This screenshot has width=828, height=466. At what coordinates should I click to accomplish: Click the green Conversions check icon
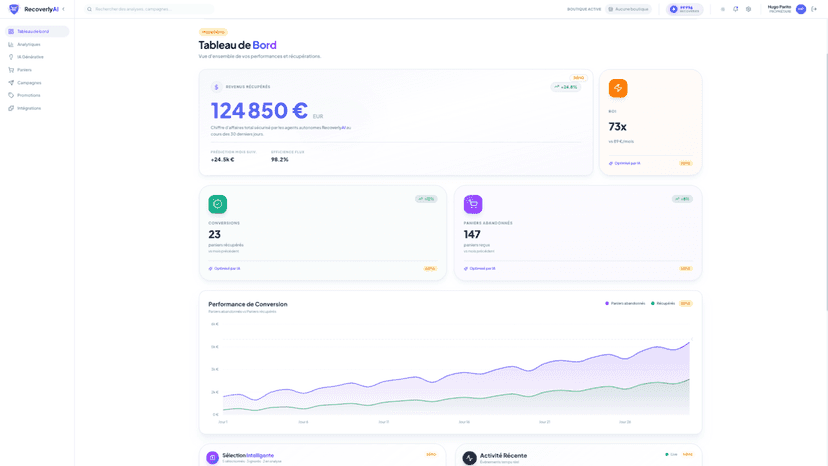coord(218,204)
